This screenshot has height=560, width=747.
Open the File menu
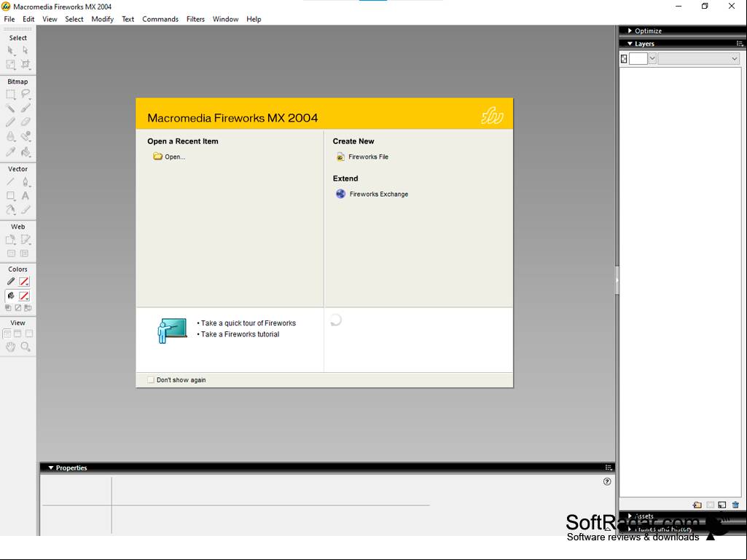tap(9, 20)
